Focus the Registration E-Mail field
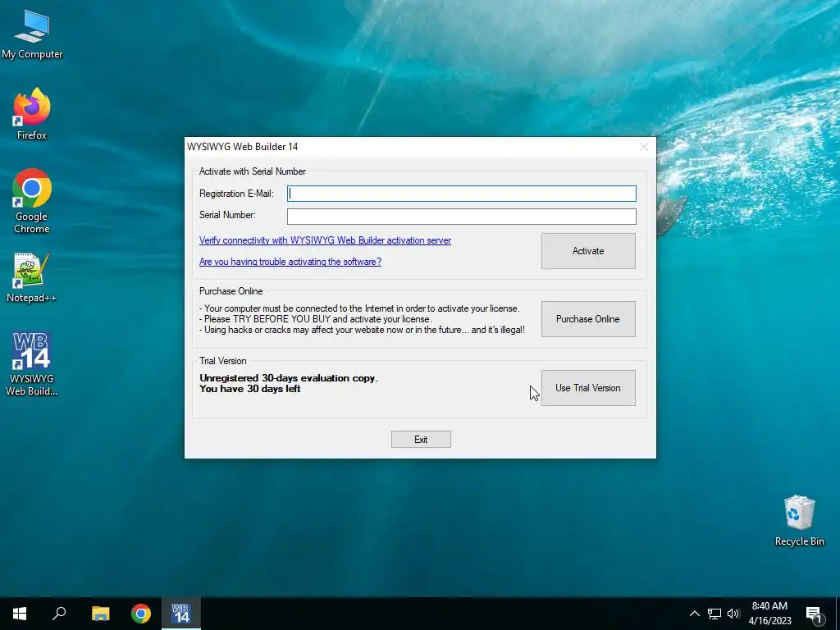 tap(461, 194)
